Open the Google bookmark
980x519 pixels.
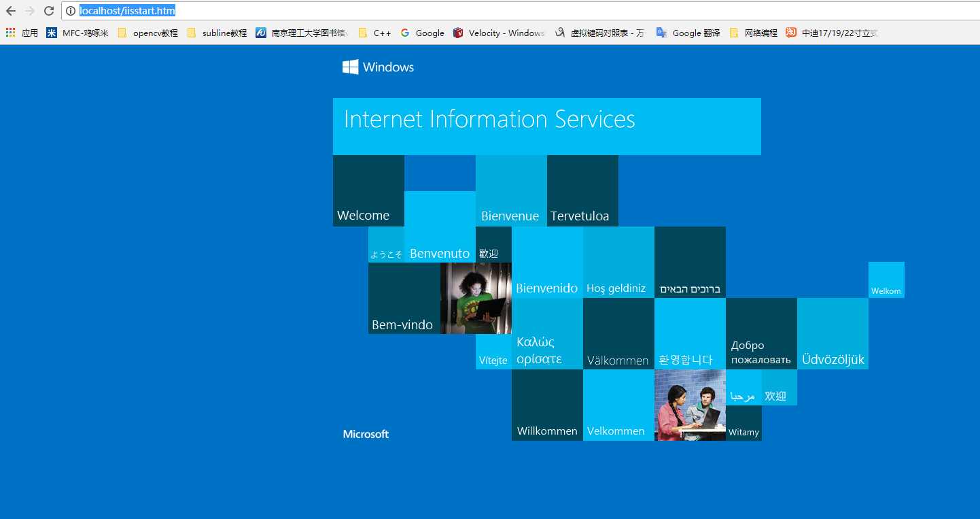tap(422, 33)
